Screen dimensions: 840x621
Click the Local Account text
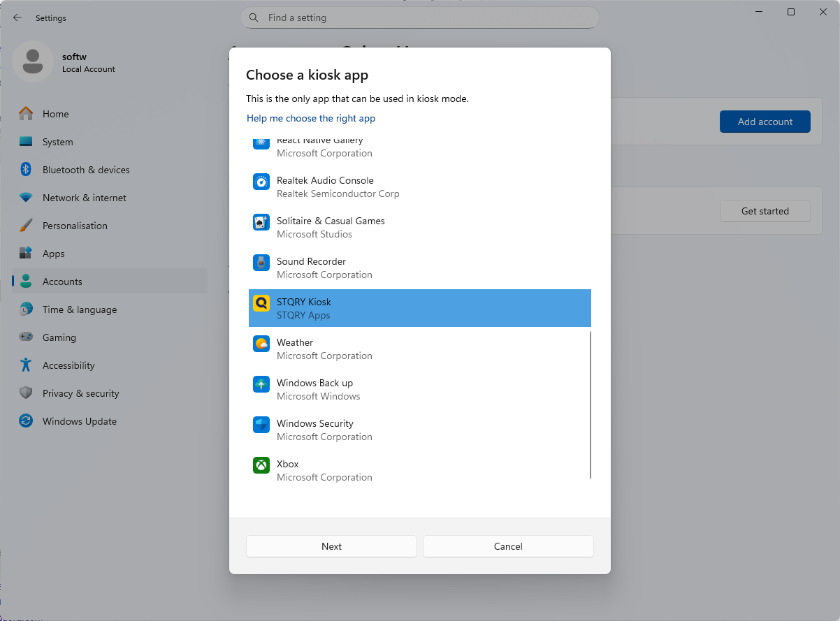89,69
